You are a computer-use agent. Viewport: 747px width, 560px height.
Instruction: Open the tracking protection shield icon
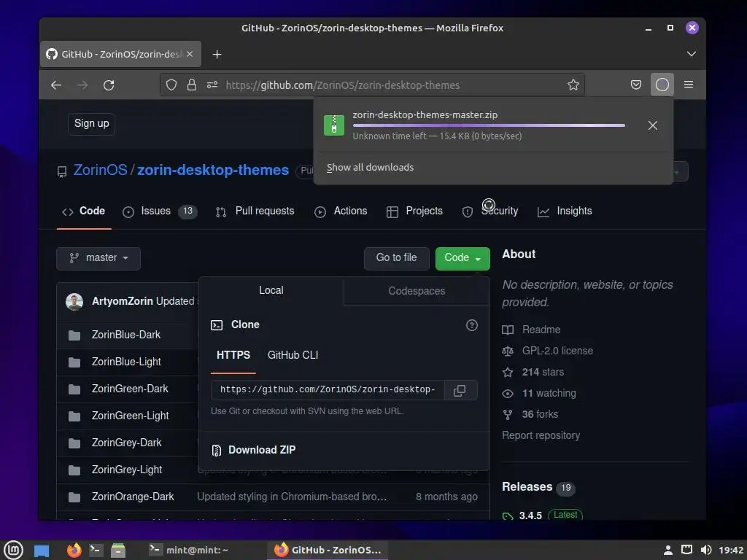click(171, 85)
